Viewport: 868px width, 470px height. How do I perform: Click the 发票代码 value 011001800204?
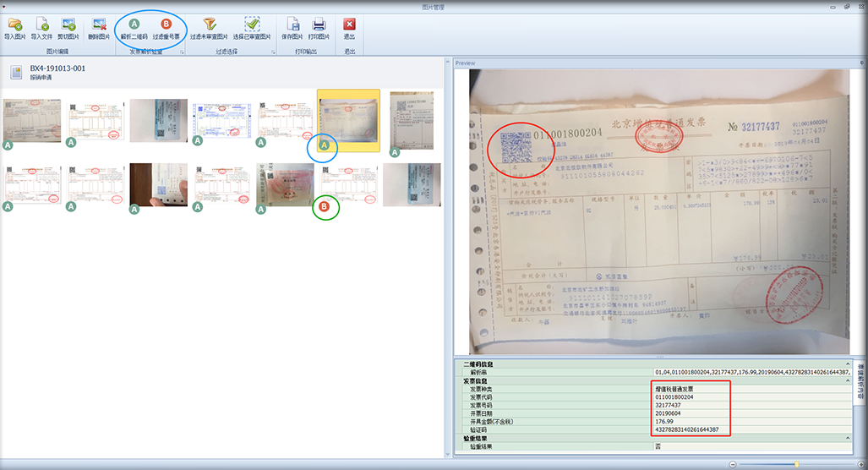pos(674,397)
